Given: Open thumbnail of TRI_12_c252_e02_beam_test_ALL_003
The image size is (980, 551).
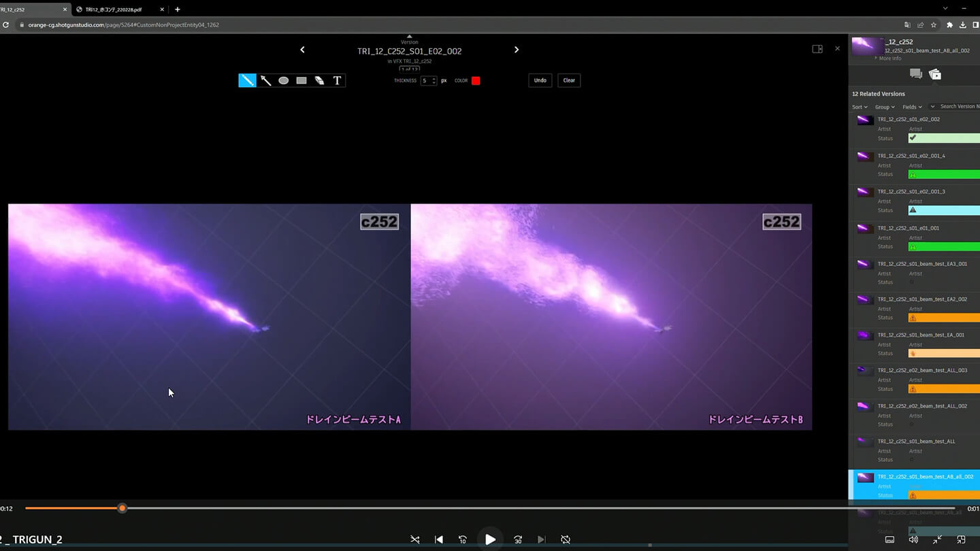Looking at the screenshot, I should 865,371.
